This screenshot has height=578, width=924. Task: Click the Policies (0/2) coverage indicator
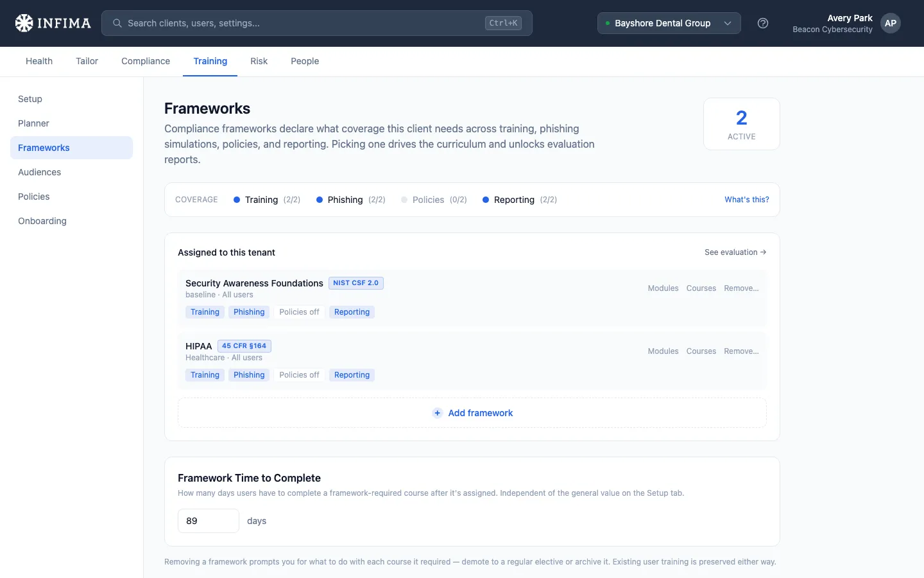pyautogui.click(x=434, y=200)
